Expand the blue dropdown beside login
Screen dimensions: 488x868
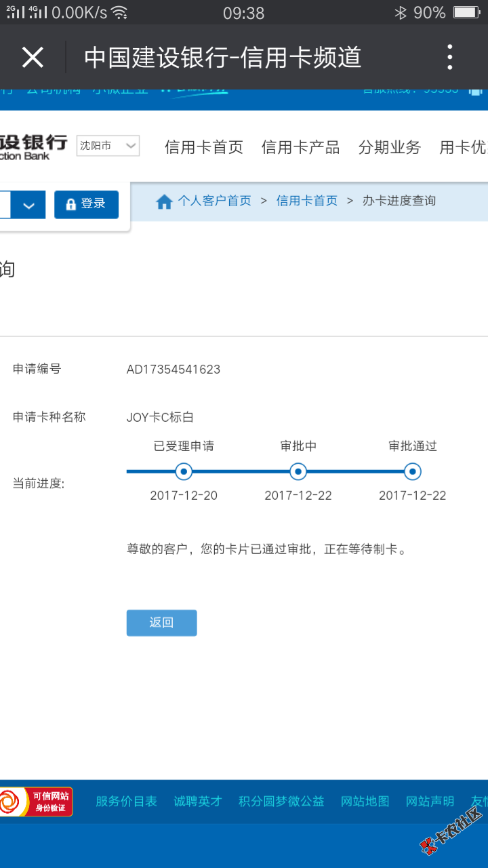point(28,205)
